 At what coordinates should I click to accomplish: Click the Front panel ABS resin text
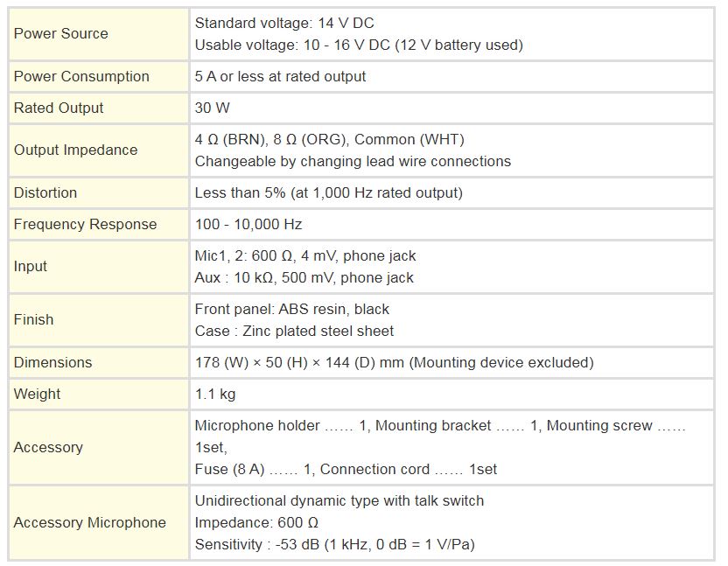point(292,309)
